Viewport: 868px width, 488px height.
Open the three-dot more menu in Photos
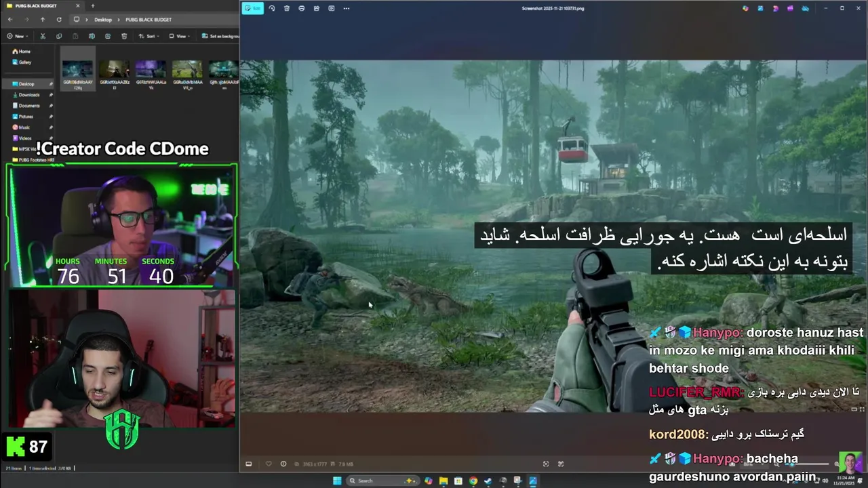point(347,8)
